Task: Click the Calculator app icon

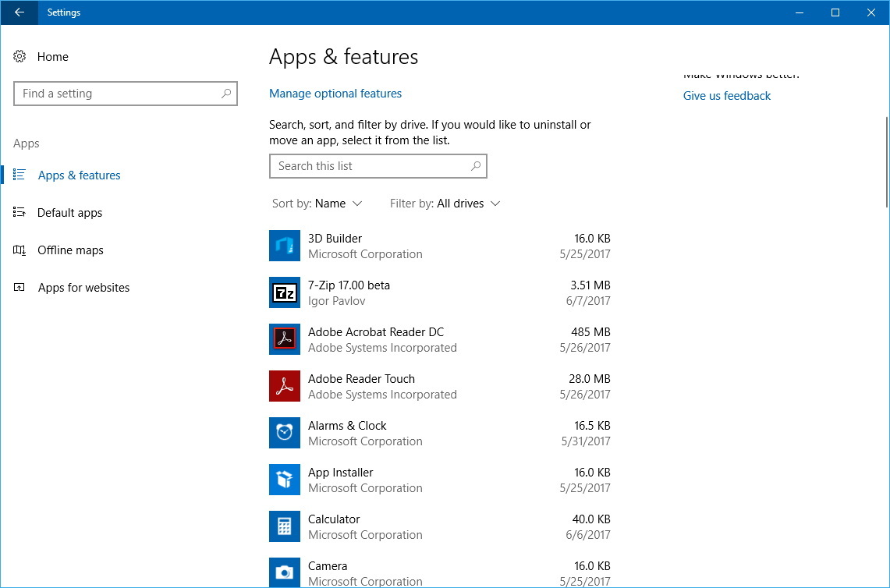Action: pyautogui.click(x=284, y=526)
